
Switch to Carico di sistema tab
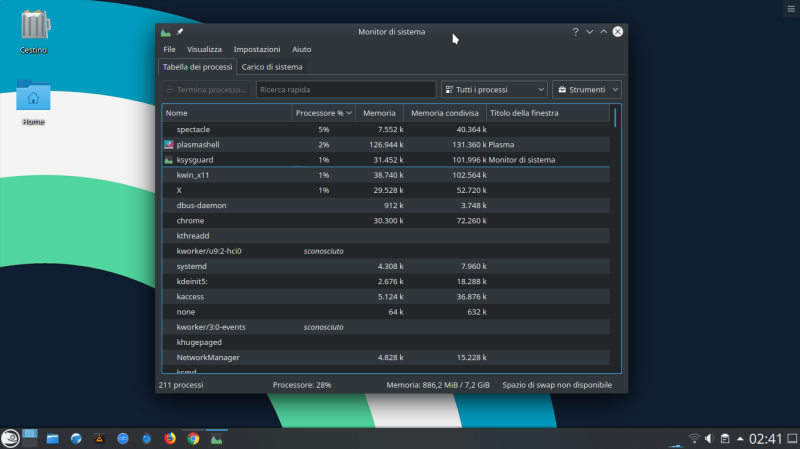coord(272,67)
